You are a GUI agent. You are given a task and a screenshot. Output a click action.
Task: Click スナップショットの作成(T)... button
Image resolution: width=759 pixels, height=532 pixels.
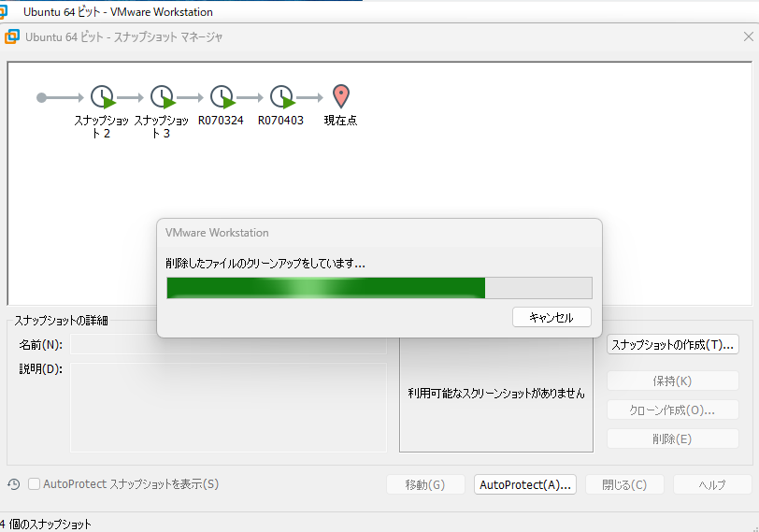(672, 345)
